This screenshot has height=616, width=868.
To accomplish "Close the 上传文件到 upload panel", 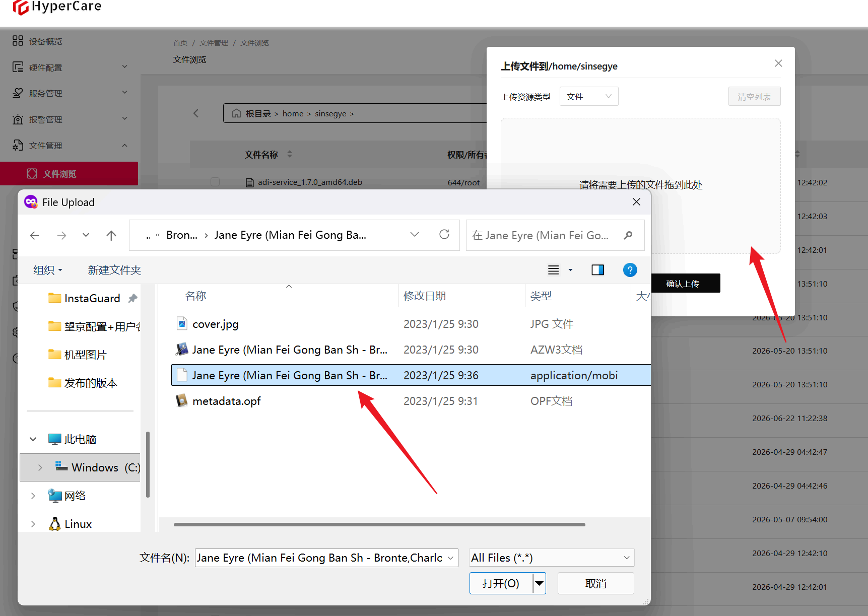I will pyautogui.click(x=778, y=63).
